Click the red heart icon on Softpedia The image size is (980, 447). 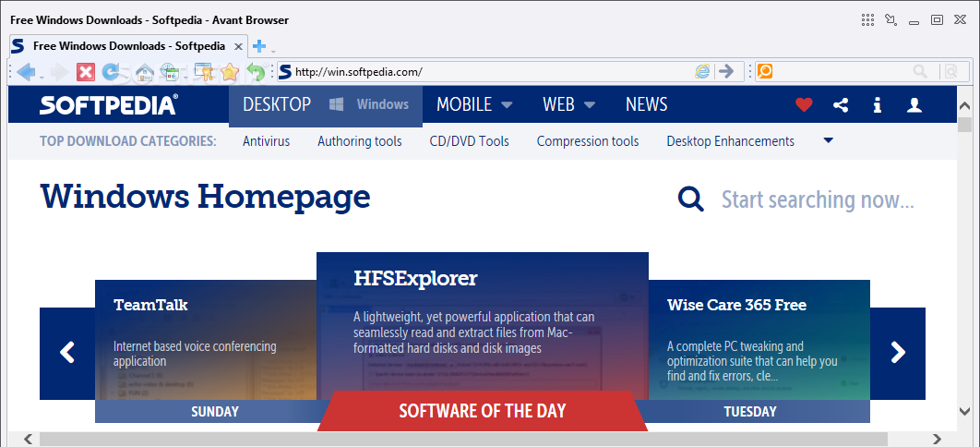point(804,104)
